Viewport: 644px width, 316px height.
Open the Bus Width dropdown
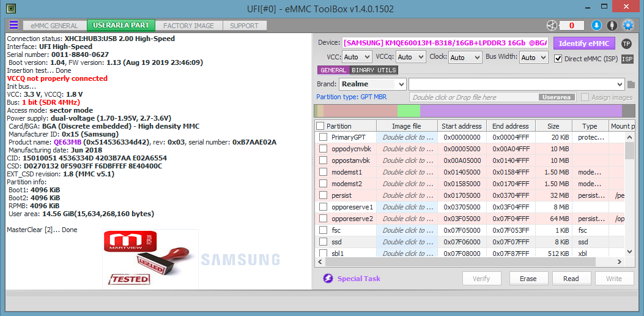coord(533,57)
